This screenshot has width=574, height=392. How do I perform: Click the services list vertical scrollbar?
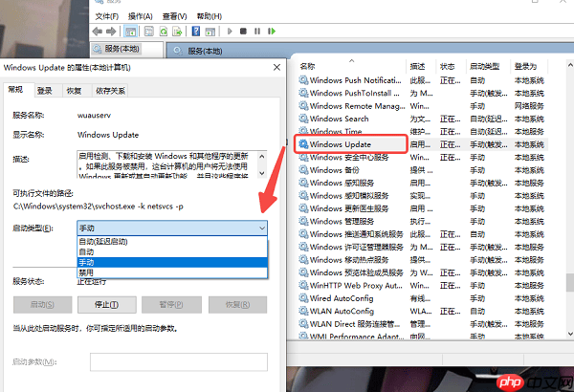click(x=570, y=200)
